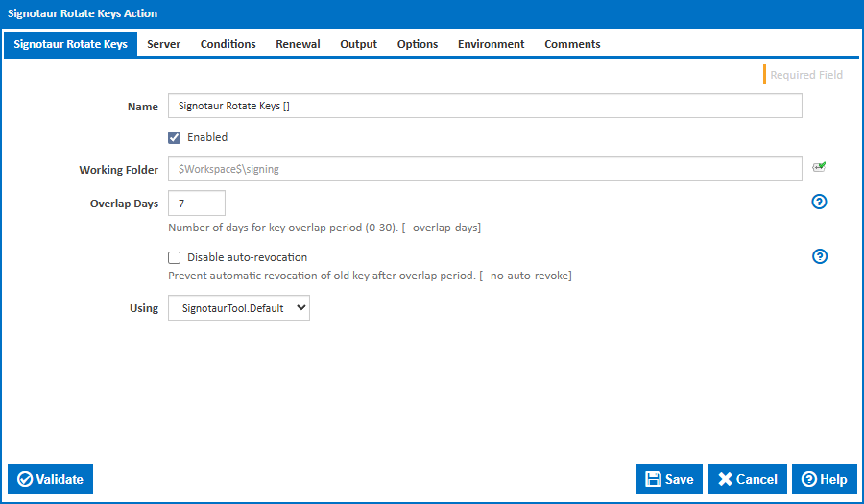Click the Working Folder browse icon
The image size is (864, 504).
coord(818,167)
